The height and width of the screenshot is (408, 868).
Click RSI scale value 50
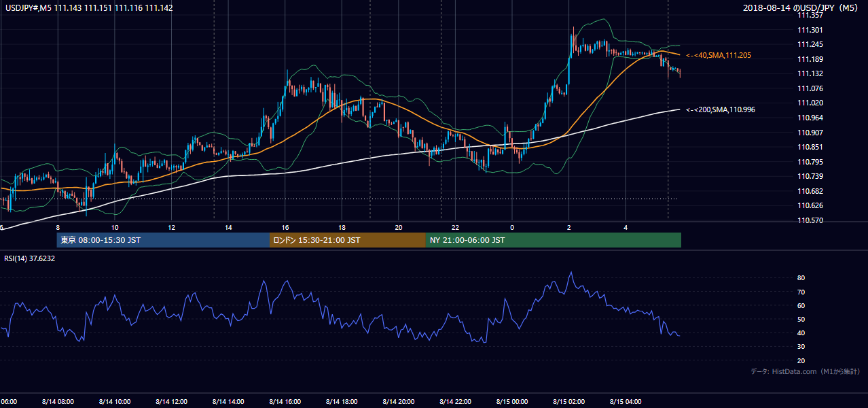pos(801,319)
